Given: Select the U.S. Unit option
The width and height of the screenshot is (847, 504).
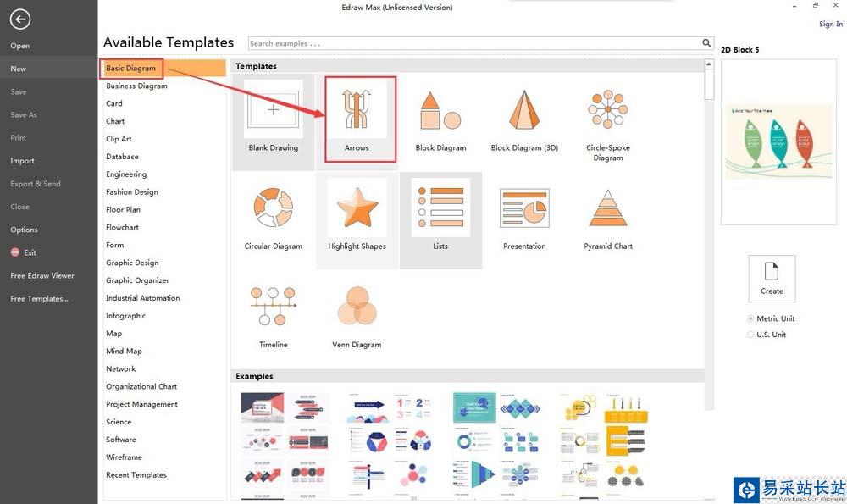Looking at the screenshot, I should click(x=767, y=335).
